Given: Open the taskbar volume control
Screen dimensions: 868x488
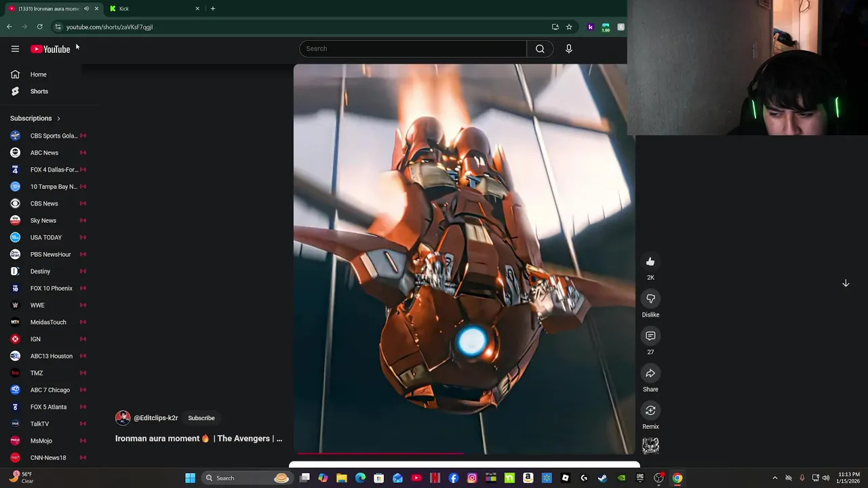Looking at the screenshot, I should (x=826, y=478).
